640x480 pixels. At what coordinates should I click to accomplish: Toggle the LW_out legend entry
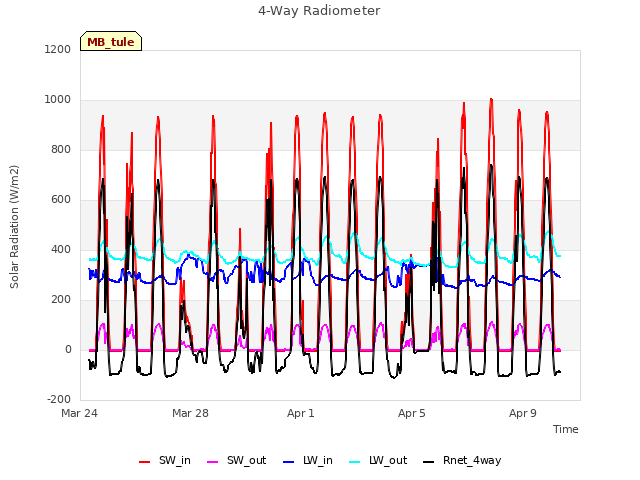[378, 460]
